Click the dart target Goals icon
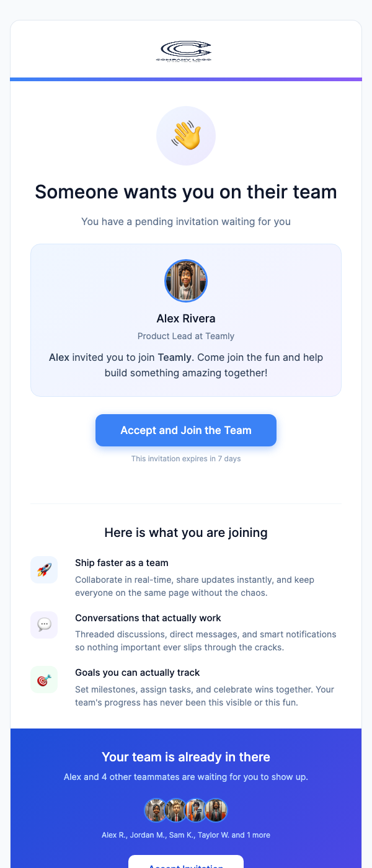Viewport: 372px width, 868px height. 44,680
